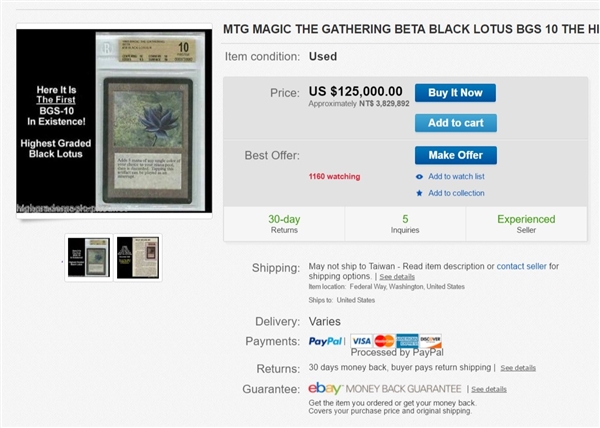Click the PayPal logo in Payments
Image resolution: width=600 pixels, height=428 pixels.
[x=326, y=341]
